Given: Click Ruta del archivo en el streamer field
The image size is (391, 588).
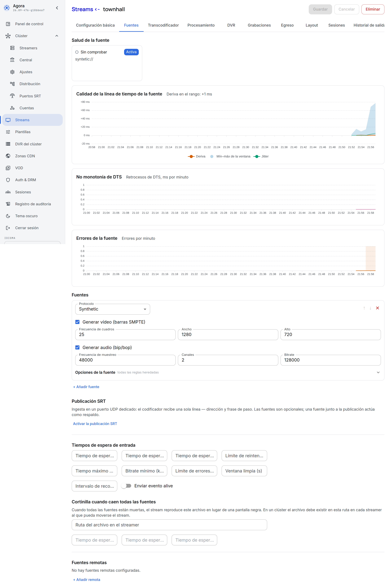Looking at the screenshot, I should [x=169, y=525].
